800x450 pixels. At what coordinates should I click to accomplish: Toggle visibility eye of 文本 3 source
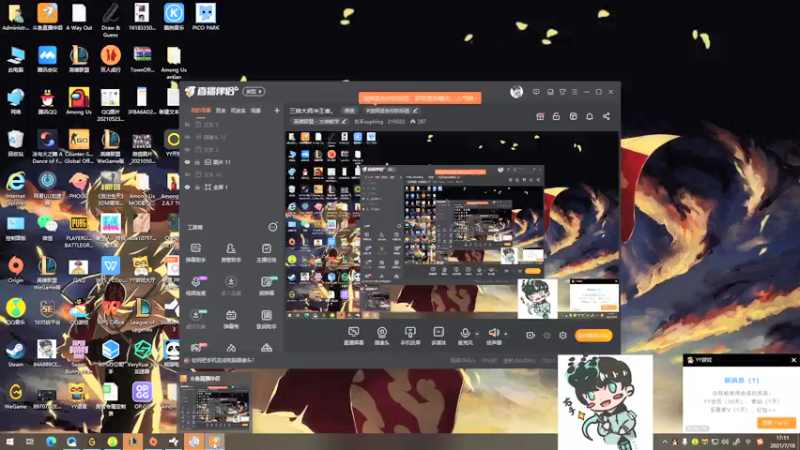pos(187,124)
